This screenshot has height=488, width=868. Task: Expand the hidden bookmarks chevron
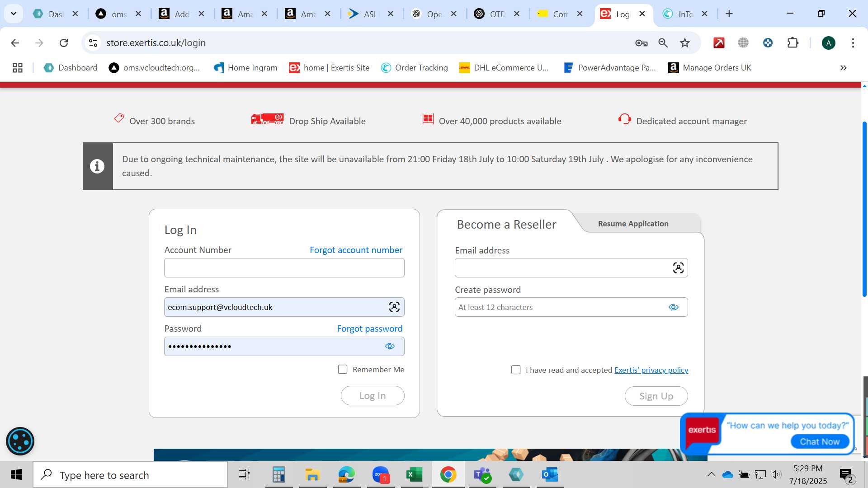[x=843, y=68]
